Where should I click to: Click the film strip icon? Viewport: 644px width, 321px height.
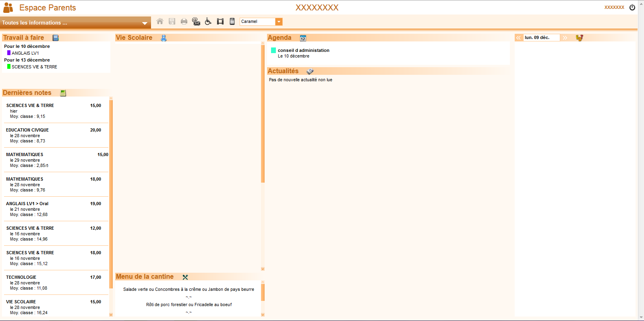click(x=220, y=21)
